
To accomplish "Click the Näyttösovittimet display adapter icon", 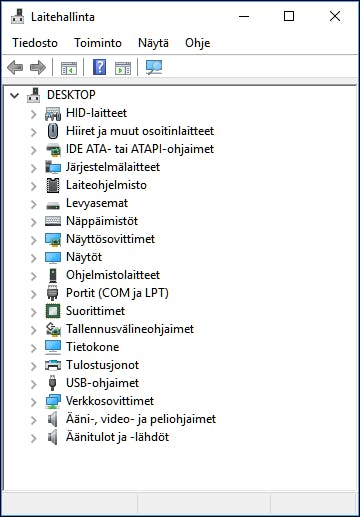I will click(53, 239).
